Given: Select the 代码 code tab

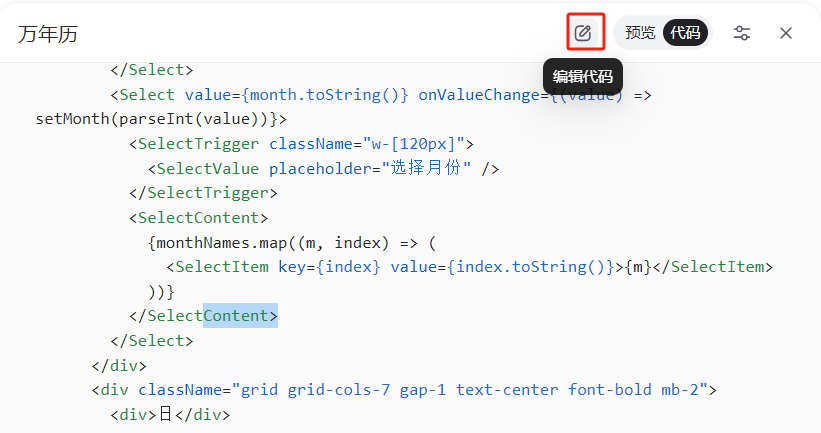Looking at the screenshot, I should pos(685,33).
